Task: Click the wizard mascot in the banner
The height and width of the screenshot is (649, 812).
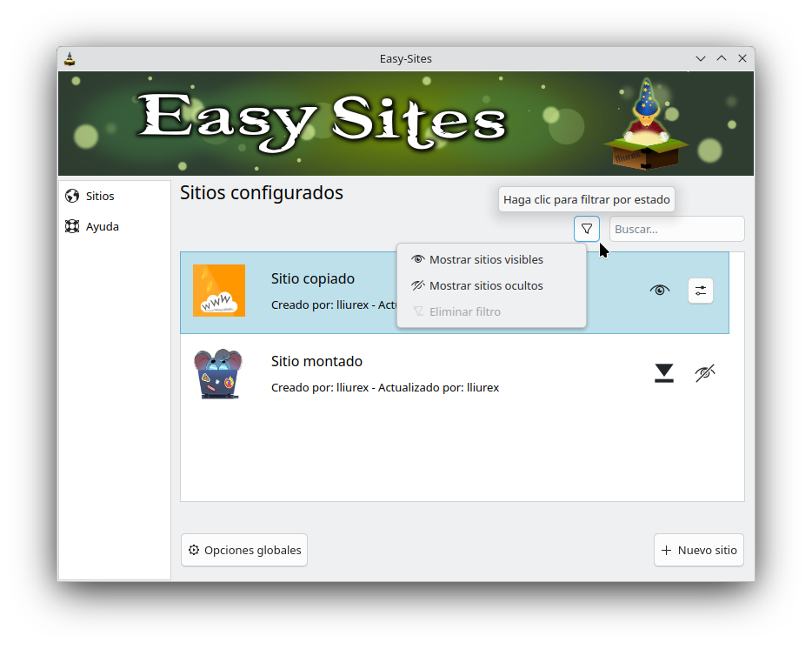Action: pos(645,126)
